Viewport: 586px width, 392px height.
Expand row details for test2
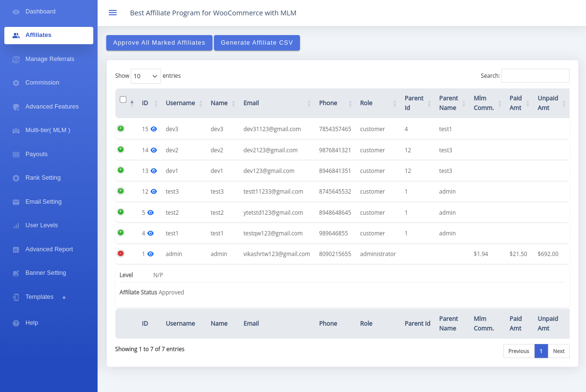(x=121, y=212)
